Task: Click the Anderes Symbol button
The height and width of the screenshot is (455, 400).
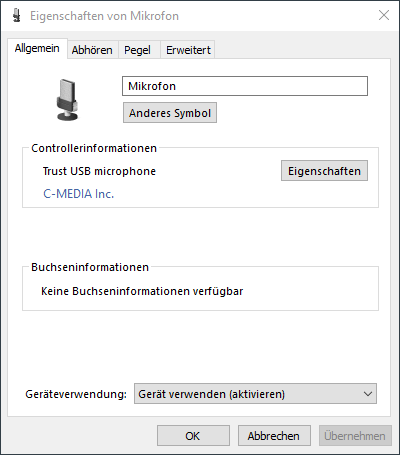Action: tap(170, 113)
